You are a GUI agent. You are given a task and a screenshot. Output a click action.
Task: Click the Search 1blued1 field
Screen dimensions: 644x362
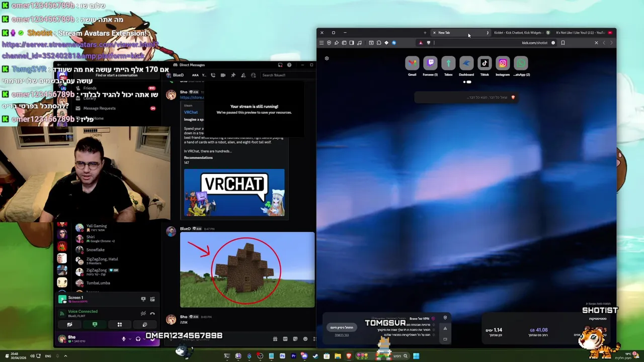coord(288,75)
